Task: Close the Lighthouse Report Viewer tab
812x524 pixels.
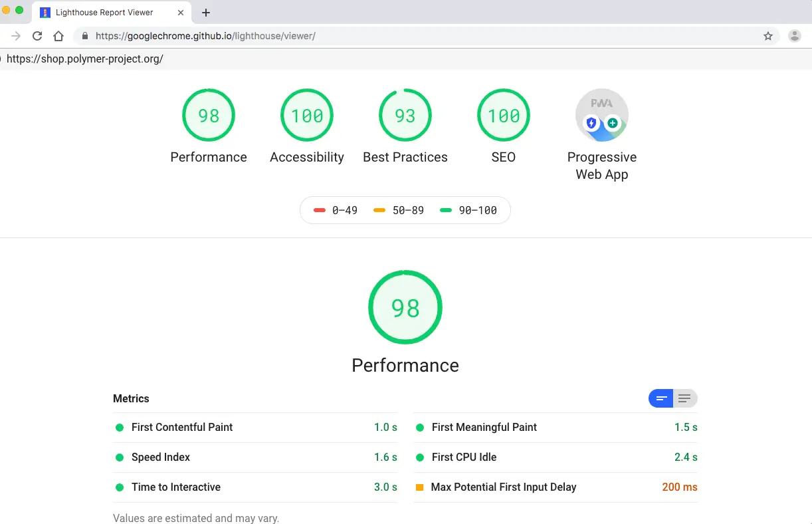Action: (181, 13)
